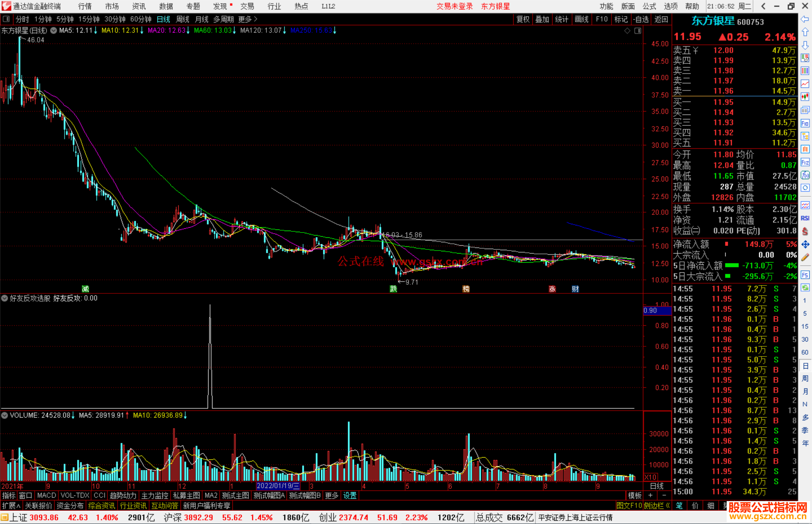
Task: Click the 返回 return button
Action: tap(661, 19)
